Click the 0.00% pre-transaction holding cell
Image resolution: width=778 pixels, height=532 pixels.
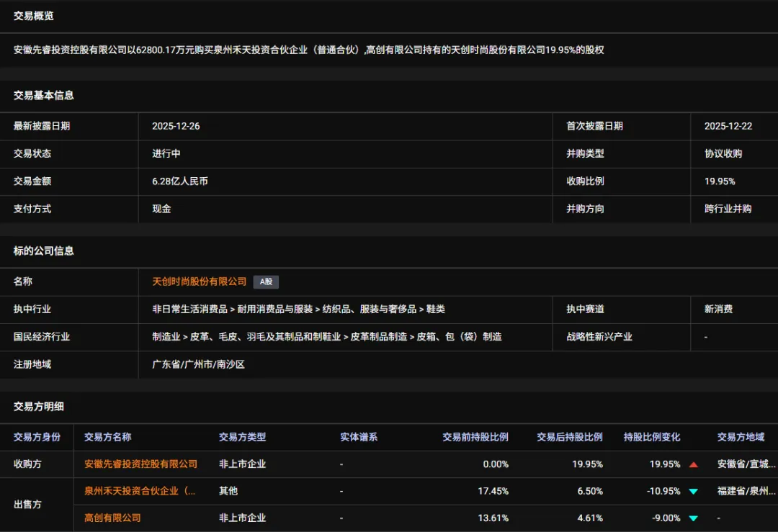click(496, 464)
